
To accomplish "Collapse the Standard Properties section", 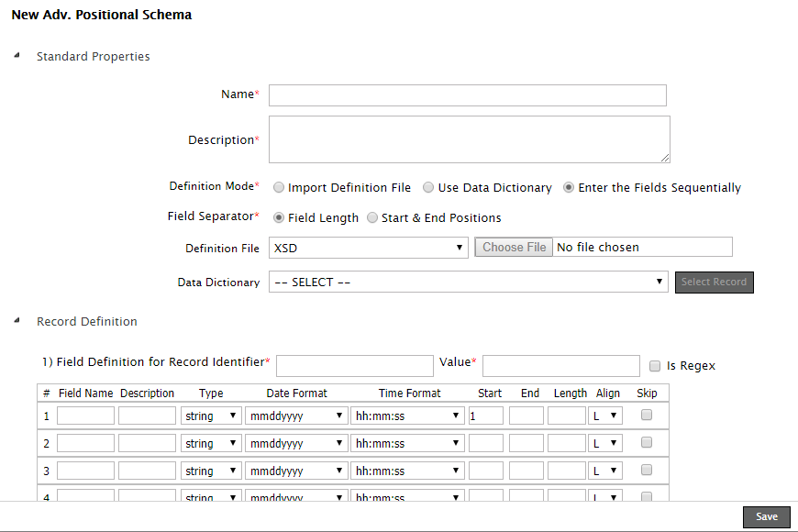I will click(17, 56).
